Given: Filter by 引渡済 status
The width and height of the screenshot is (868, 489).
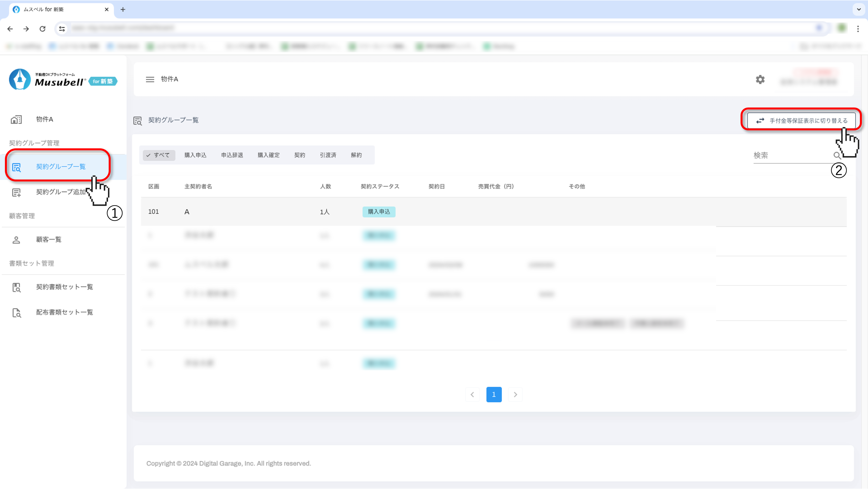Looking at the screenshot, I should tap(328, 155).
